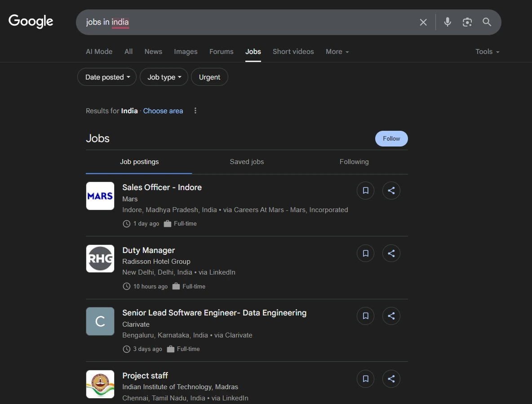Open the Job type filter dropdown

pos(164,77)
